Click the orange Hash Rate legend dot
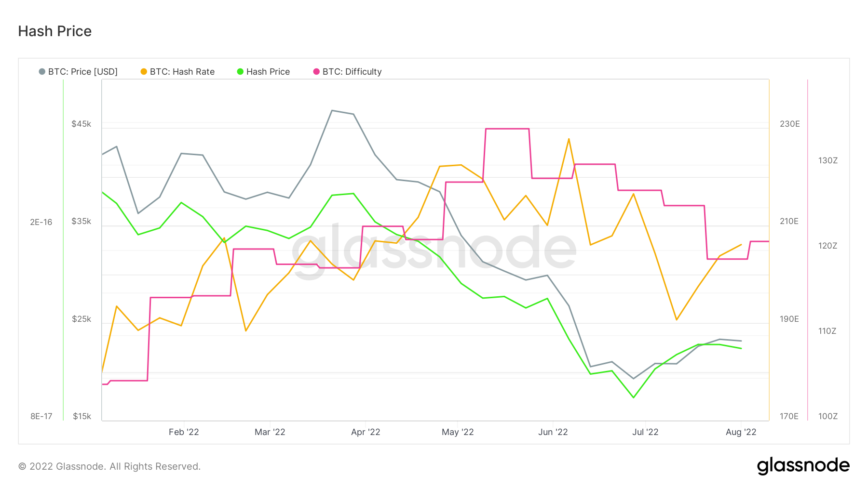This screenshot has width=868, height=488. point(144,72)
